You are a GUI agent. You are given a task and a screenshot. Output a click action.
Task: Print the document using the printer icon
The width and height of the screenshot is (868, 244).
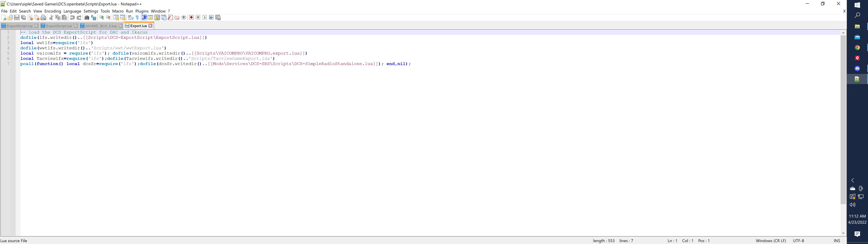point(43,17)
